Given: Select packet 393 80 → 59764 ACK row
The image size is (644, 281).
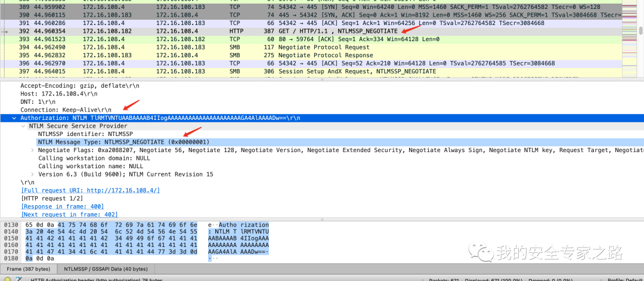Looking at the screenshot, I should pyautogui.click(x=311, y=39).
